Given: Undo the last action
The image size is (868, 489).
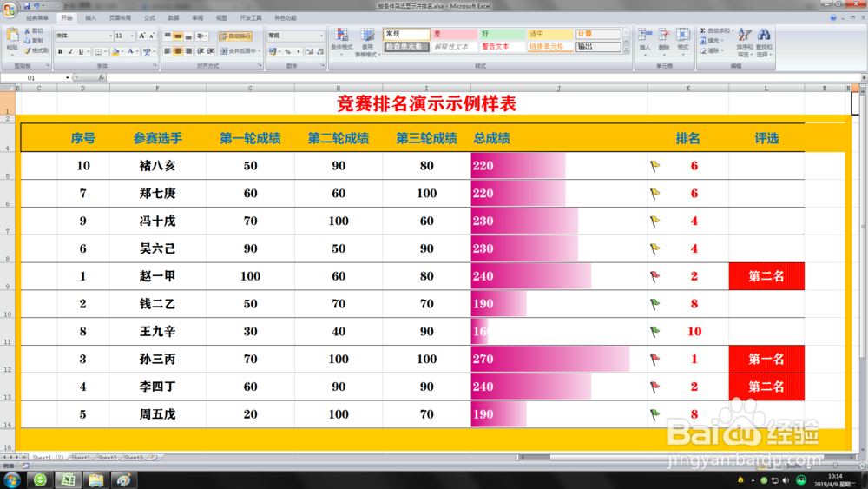Looking at the screenshot, I should pos(36,6).
